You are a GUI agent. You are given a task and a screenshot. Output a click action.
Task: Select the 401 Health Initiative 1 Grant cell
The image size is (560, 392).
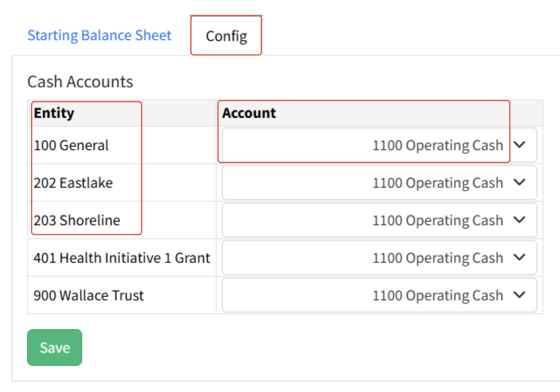tap(122, 258)
